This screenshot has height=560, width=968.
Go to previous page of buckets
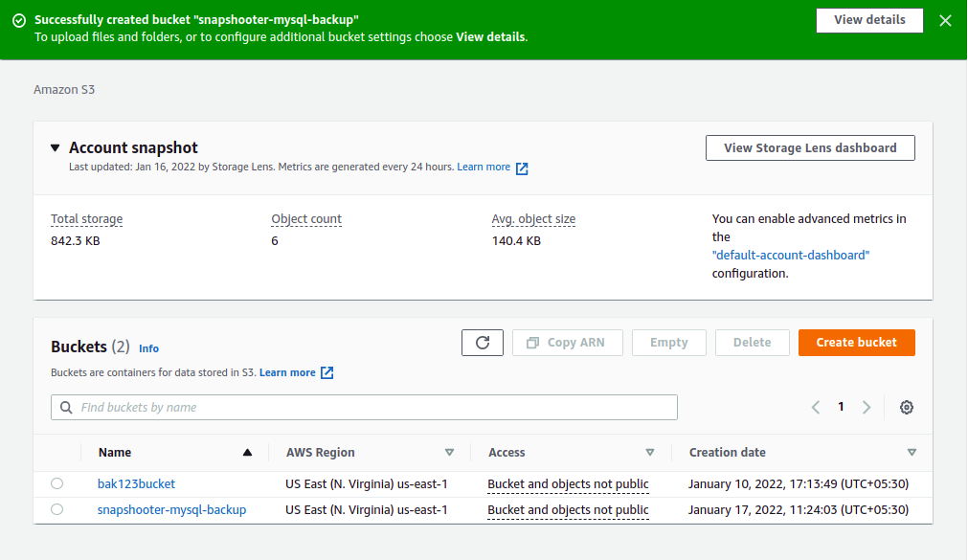click(x=816, y=407)
